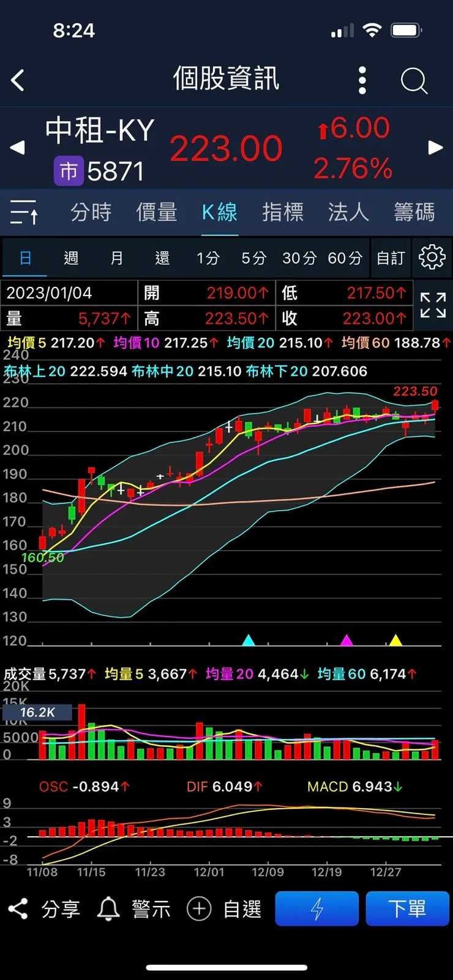Tap the high price 223.50 in table
The width and height of the screenshot is (453, 980).
pos(236,318)
